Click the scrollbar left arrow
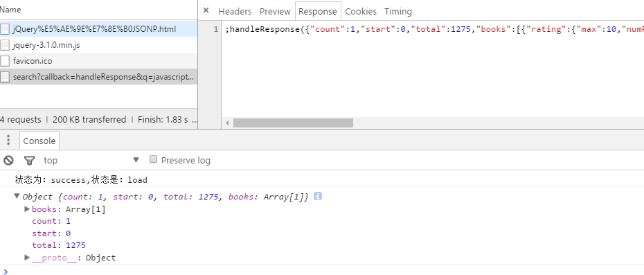This screenshot has width=644, height=275. pos(226,123)
